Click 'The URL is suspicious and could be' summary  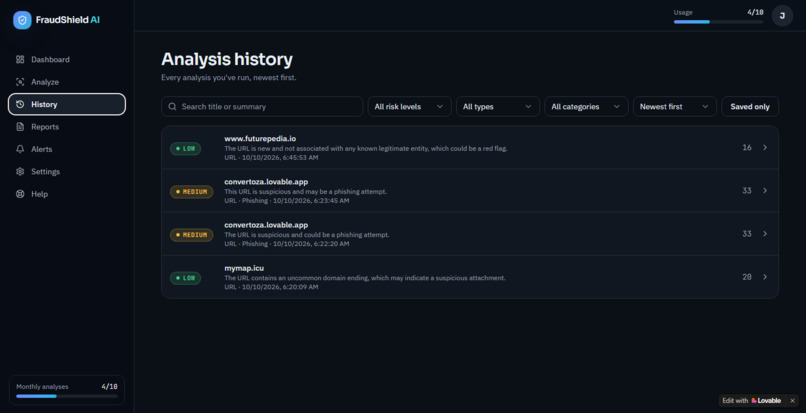tap(307, 235)
